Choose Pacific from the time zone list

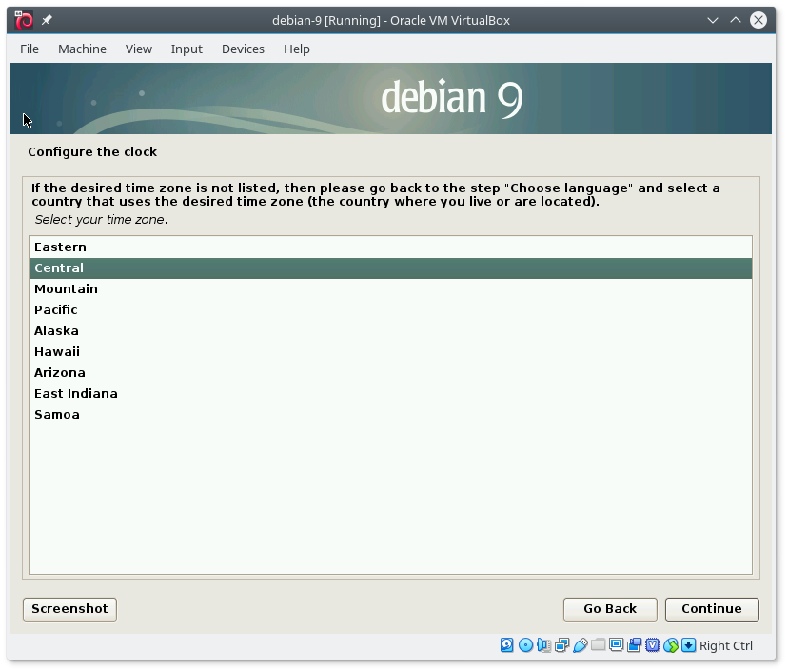pyautogui.click(x=56, y=310)
